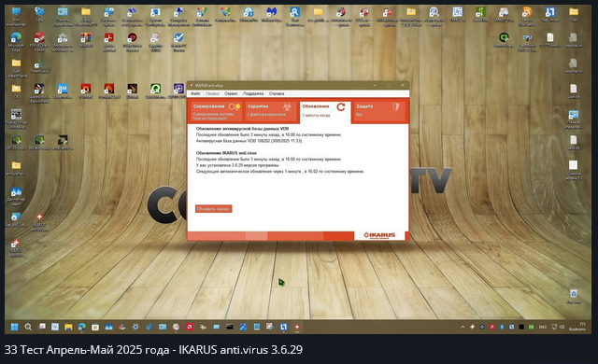This screenshot has height=364, width=598.
Task: Click the 'Антивирусная база данных VDB 108202' line
Action: coord(249,141)
